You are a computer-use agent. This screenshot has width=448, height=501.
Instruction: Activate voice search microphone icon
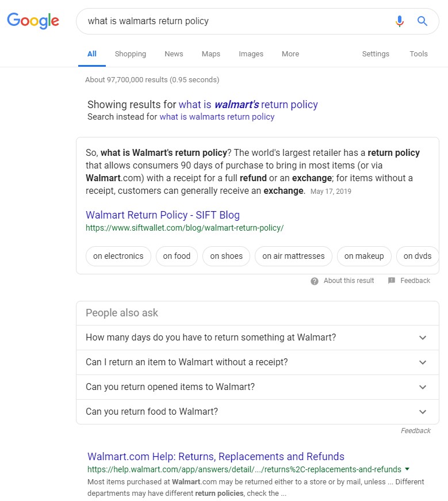click(x=400, y=21)
